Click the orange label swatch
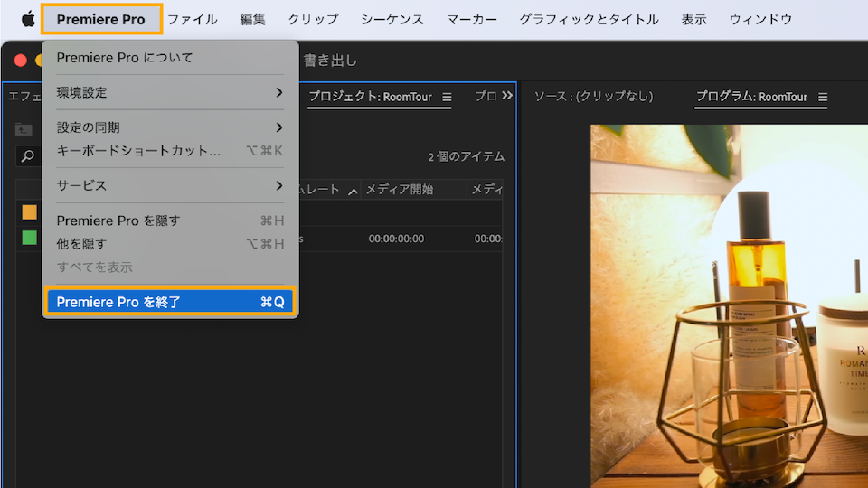This screenshot has width=868, height=488. tap(29, 211)
